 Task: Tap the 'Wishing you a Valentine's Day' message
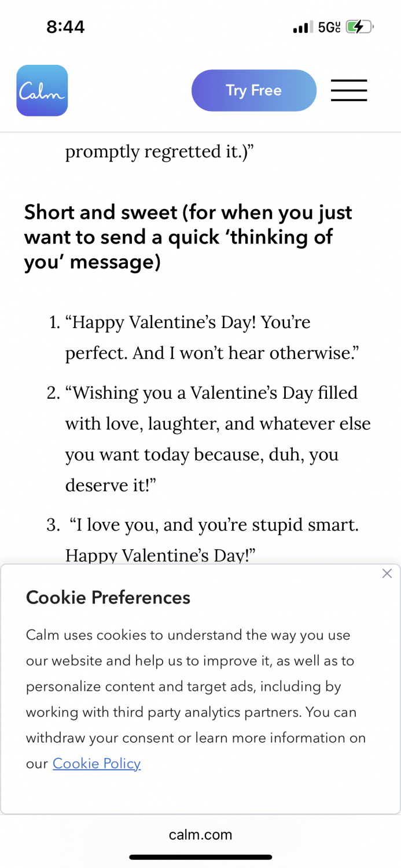pos(218,439)
